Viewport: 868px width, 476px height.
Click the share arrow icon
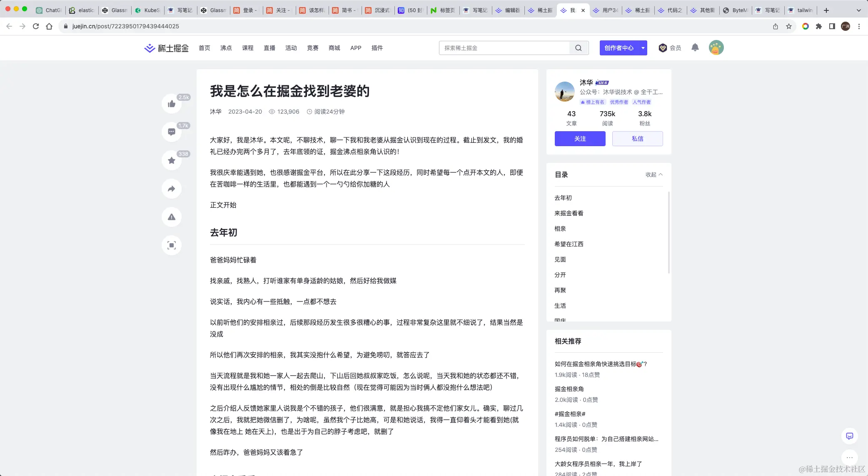[x=172, y=189]
